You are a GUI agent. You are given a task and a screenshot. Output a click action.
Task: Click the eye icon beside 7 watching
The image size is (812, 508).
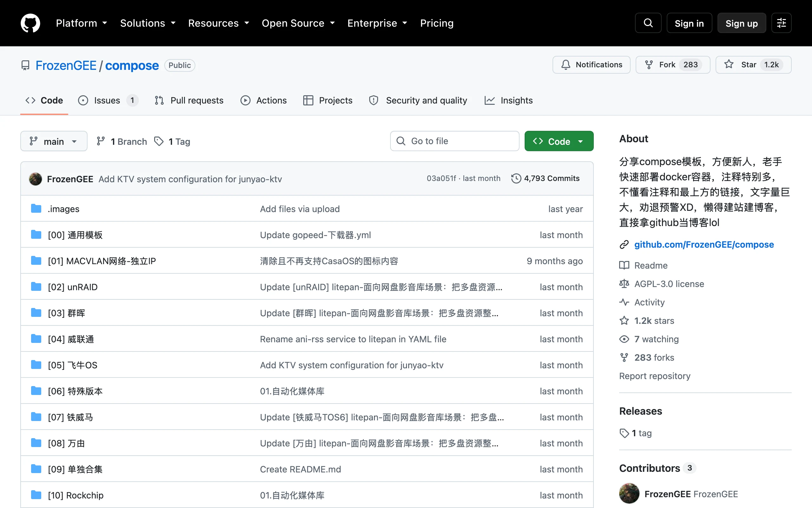click(x=624, y=339)
